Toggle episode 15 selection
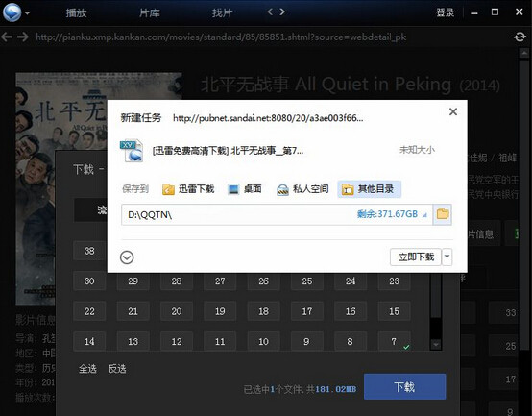This screenshot has width=532, height=416. (x=394, y=311)
